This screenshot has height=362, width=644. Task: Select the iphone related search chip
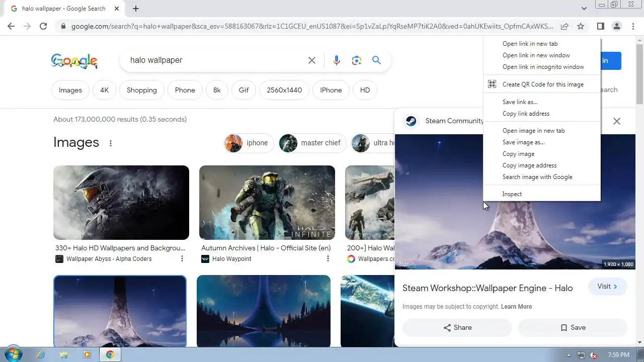(249, 143)
